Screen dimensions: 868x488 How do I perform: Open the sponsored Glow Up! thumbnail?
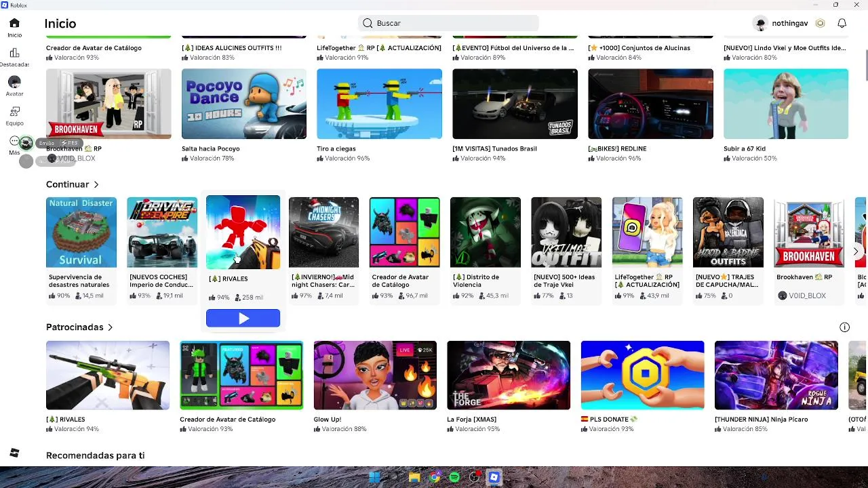click(x=375, y=375)
